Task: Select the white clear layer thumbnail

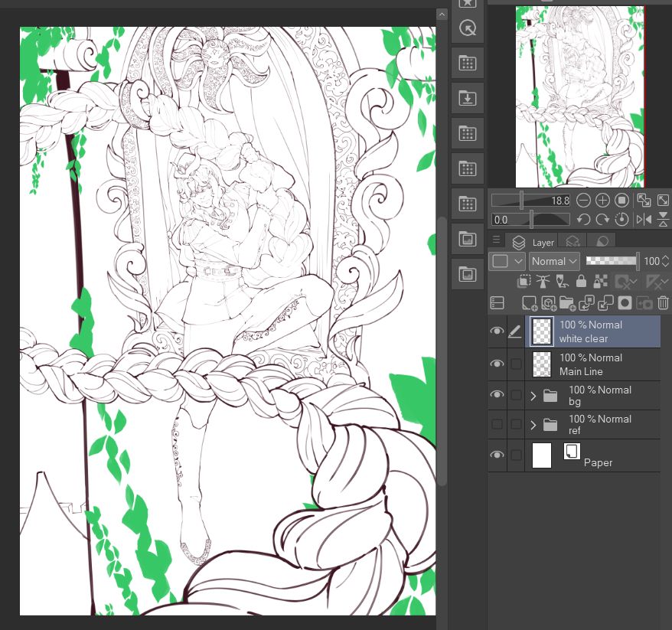Action: 542,331
